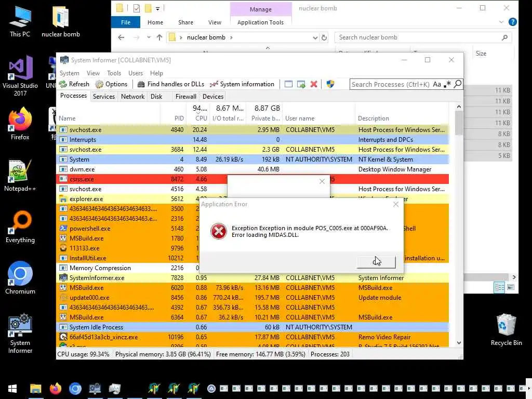Select the Processes tab
Viewport: 532px width, 399px height.
coord(73,96)
